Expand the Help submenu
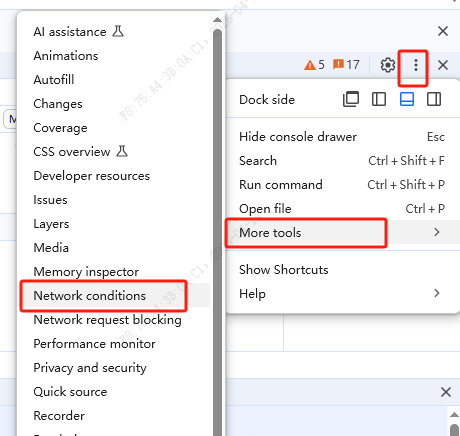460x436 pixels. click(343, 293)
